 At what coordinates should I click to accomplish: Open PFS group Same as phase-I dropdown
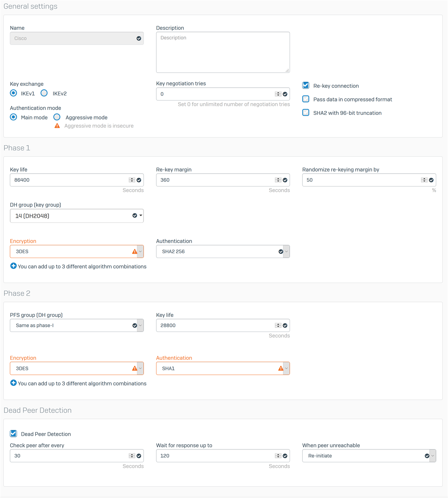(x=77, y=325)
